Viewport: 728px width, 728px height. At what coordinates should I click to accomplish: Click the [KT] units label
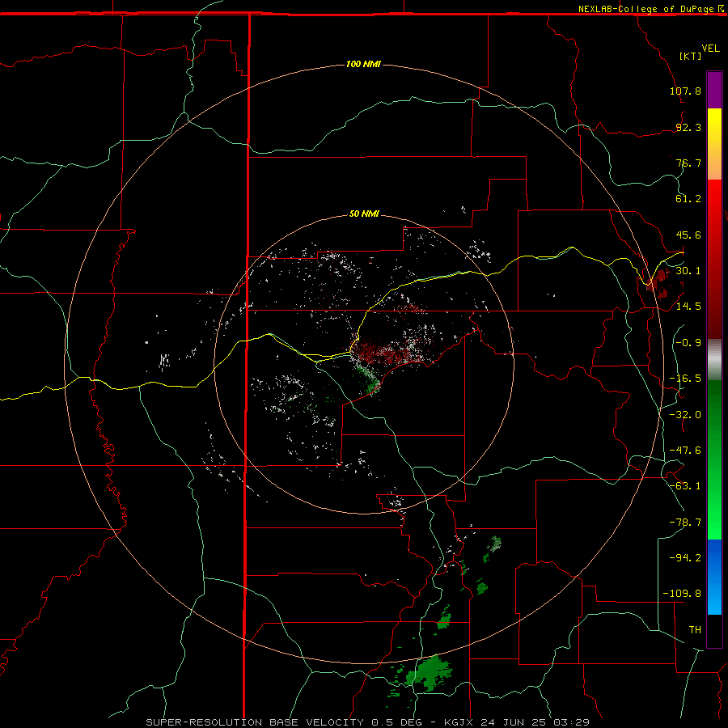690,56
